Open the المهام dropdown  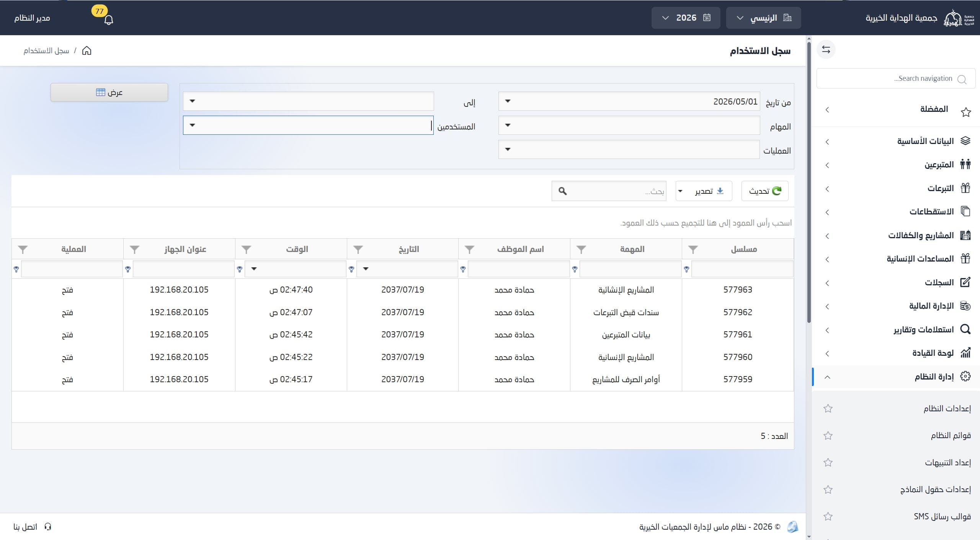pos(508,125)
